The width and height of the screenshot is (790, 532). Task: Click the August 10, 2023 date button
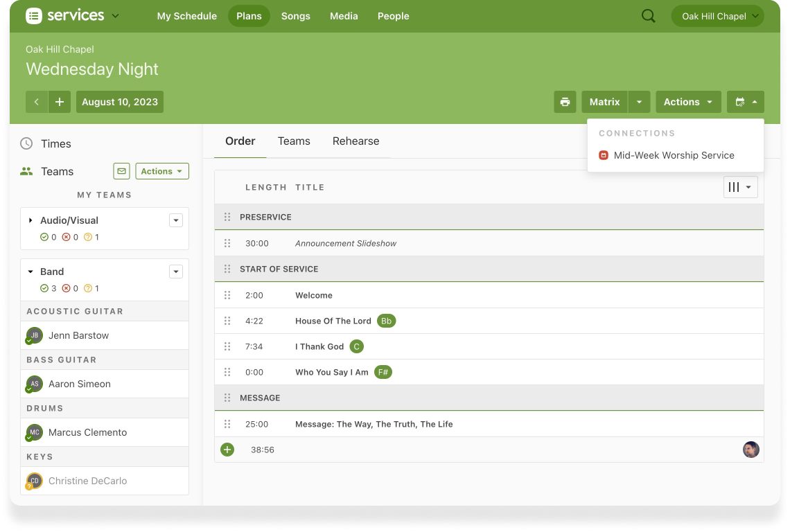(120, 102)
